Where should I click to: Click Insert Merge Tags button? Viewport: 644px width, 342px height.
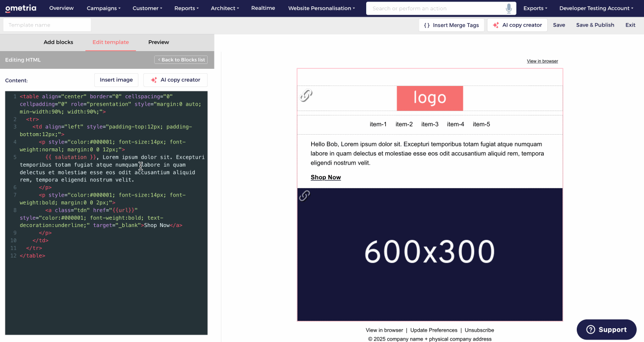451,25
